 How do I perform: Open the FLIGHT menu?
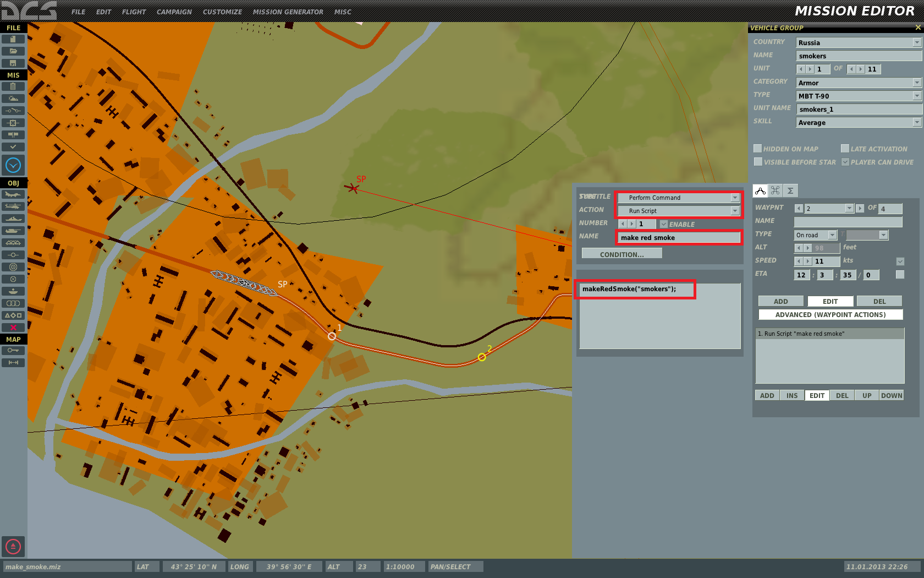134,12
